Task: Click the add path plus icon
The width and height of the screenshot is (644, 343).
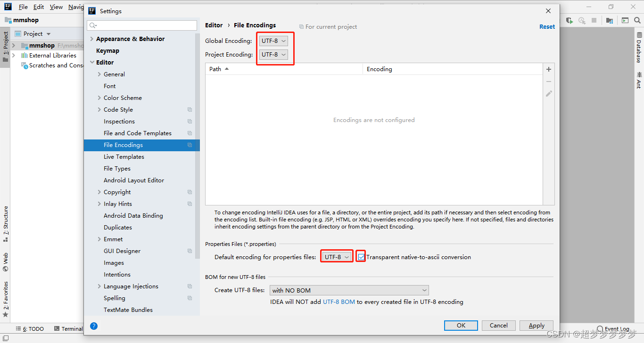Action: pyautogui.click(x=549, y=69)
